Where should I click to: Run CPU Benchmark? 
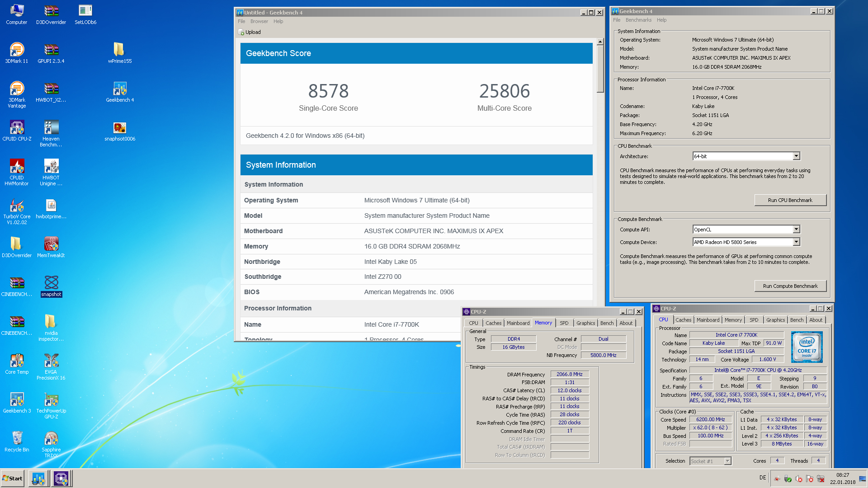point(790,200)
